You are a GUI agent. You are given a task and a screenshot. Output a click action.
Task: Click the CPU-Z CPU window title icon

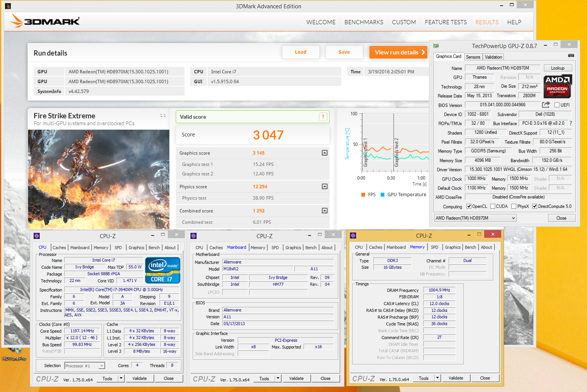pyautogui.click(x=37, y=236)
